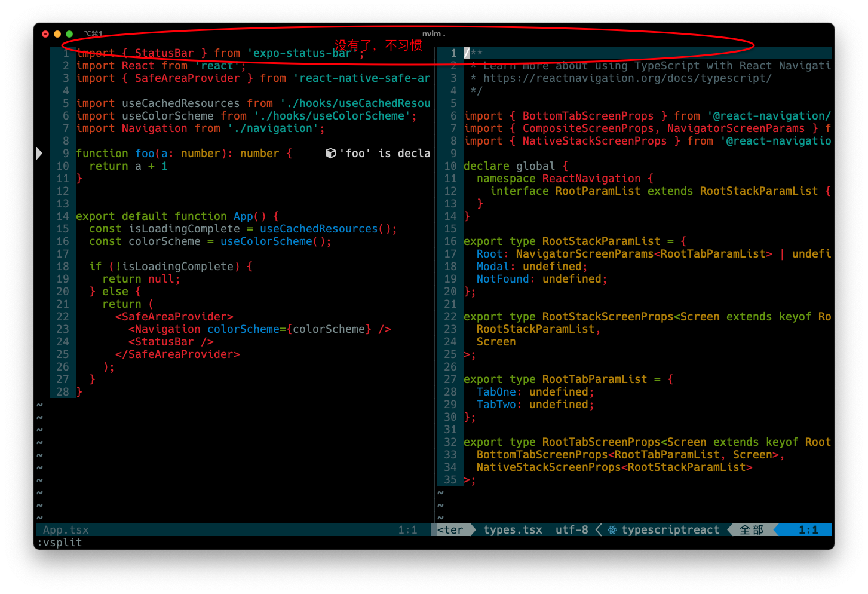Viewport: 868px width, 594px height.
Task: Close the nvim terminal window
Action: (45, 34)
